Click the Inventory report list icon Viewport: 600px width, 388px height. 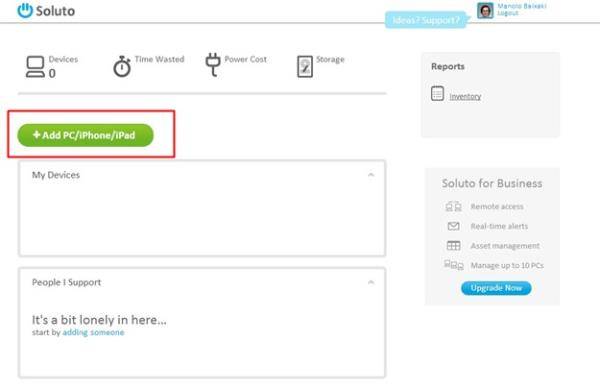437,94
